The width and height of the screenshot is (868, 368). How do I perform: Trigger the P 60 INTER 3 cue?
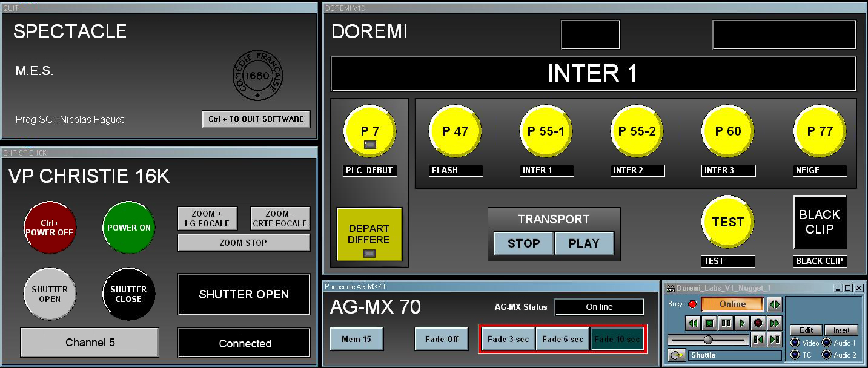pos(728,131)
